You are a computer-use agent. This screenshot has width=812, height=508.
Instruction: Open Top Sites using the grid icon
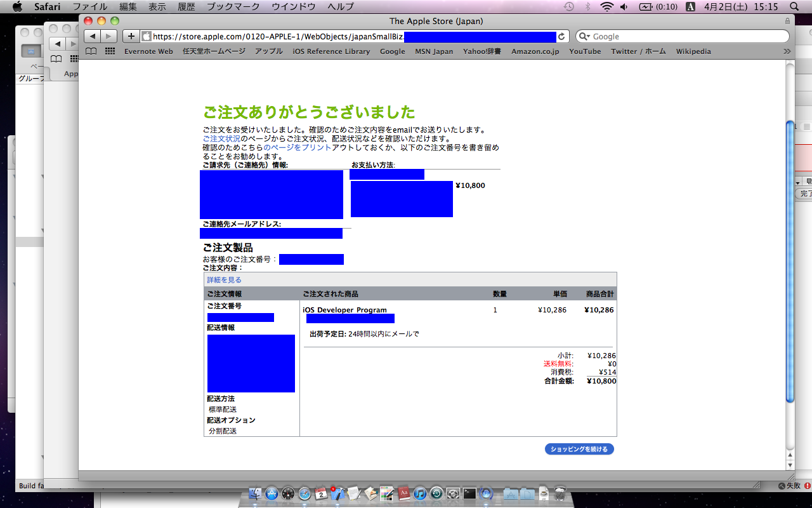point(110,51)
